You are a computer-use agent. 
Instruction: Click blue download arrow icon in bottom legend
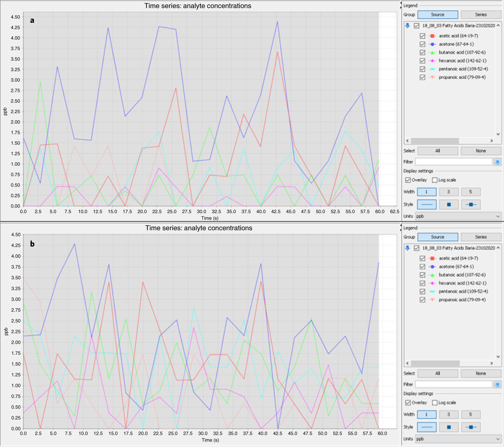coord(407,248)
